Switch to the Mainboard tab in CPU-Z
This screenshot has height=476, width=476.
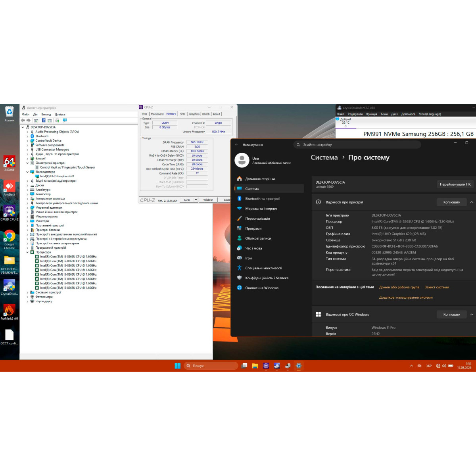click(x=157, y=114)
